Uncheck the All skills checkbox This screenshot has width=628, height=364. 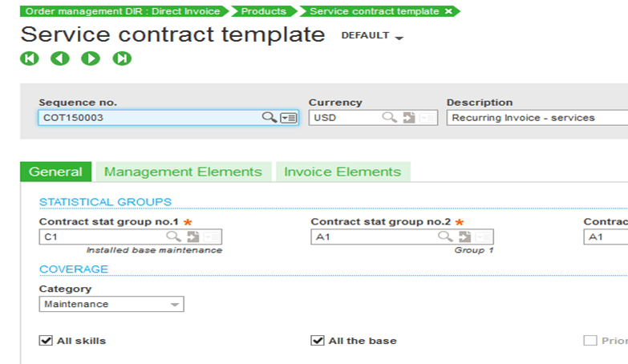click(x=46, y=341)
